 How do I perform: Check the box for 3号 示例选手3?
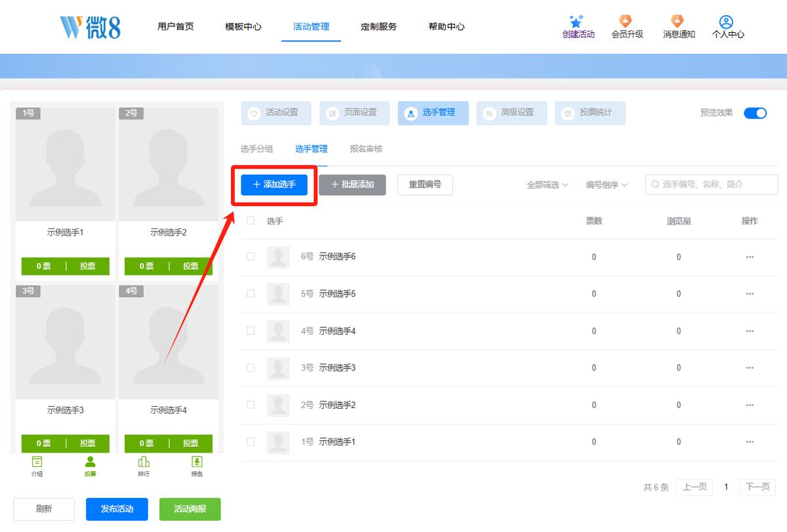click(x=251, y=368)
